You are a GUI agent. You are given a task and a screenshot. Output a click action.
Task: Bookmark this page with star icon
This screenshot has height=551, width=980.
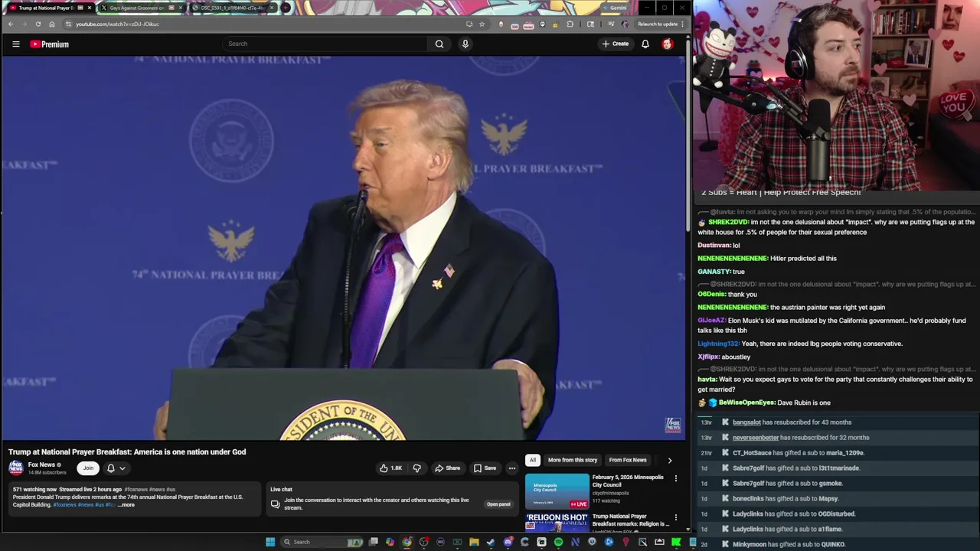coord(482,24)
